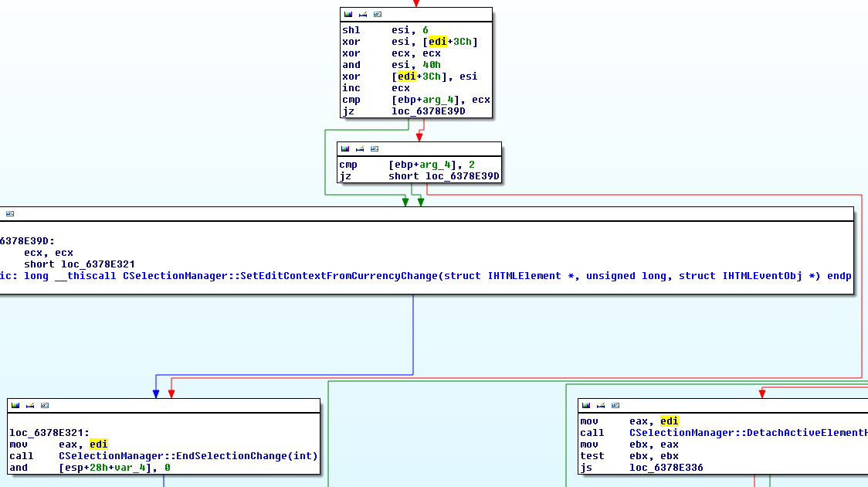Click the group icon on the DetachActiveElement call node
The image size is (868, 487).
615,405
